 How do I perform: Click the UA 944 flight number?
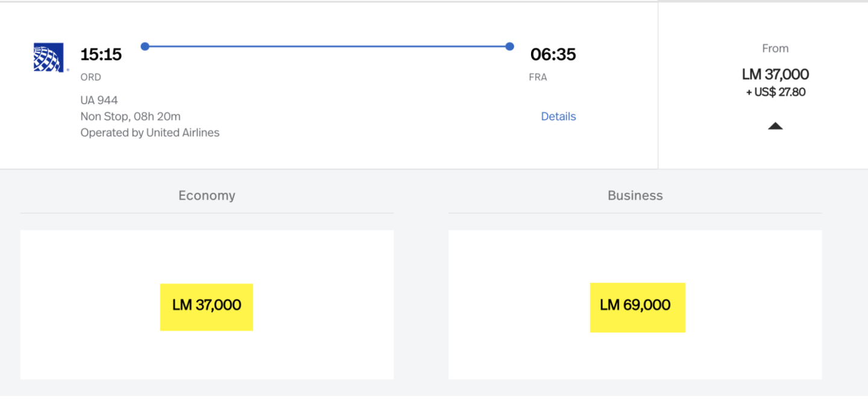pos(99,100)
